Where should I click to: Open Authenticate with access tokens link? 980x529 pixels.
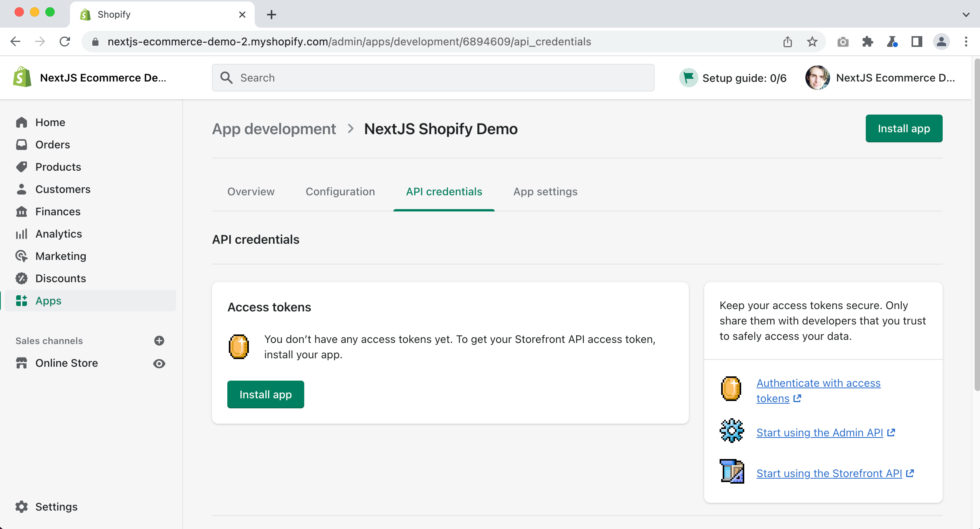click(x=818, y=391)
